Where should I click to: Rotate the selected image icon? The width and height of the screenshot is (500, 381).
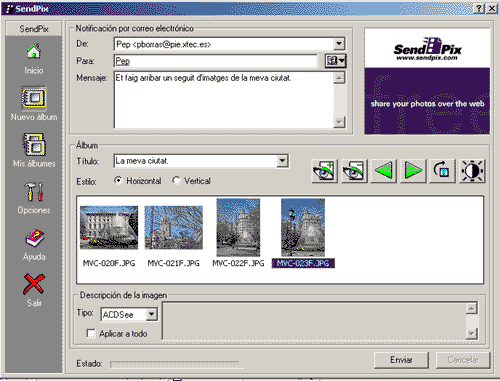442,171
